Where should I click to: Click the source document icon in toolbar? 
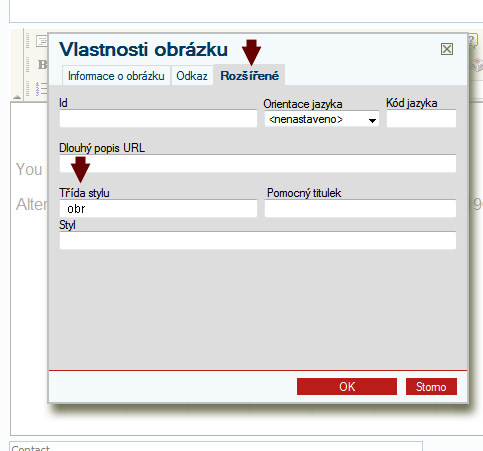pos(42,41)
